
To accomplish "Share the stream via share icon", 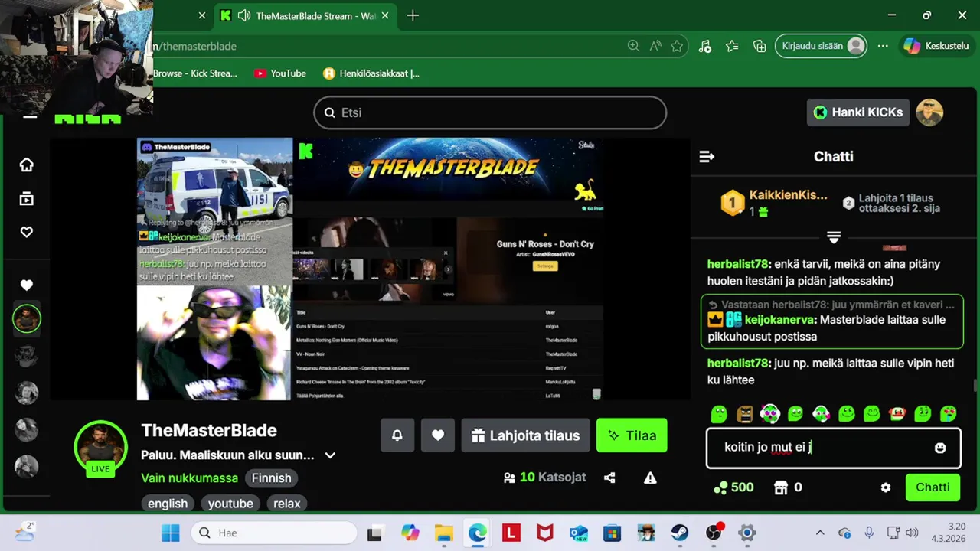I will pyautogui.click(x=609, y=478).
